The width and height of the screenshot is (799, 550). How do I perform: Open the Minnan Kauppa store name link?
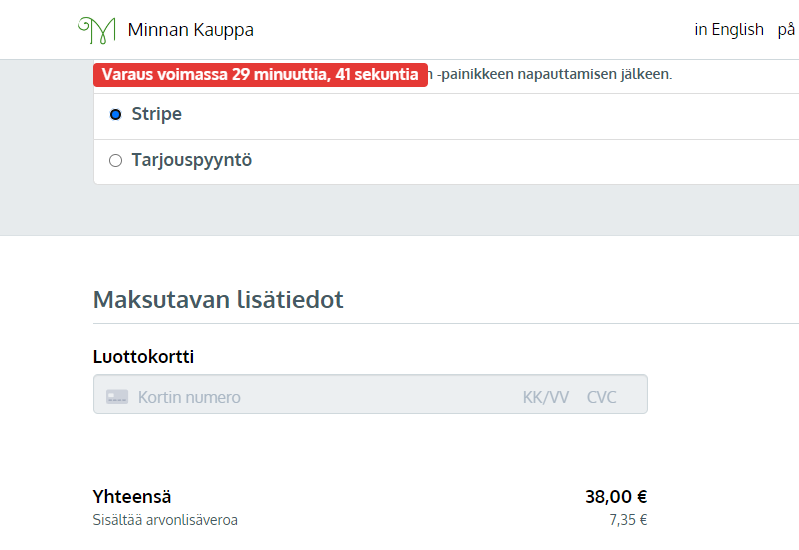tap(190, 30)
